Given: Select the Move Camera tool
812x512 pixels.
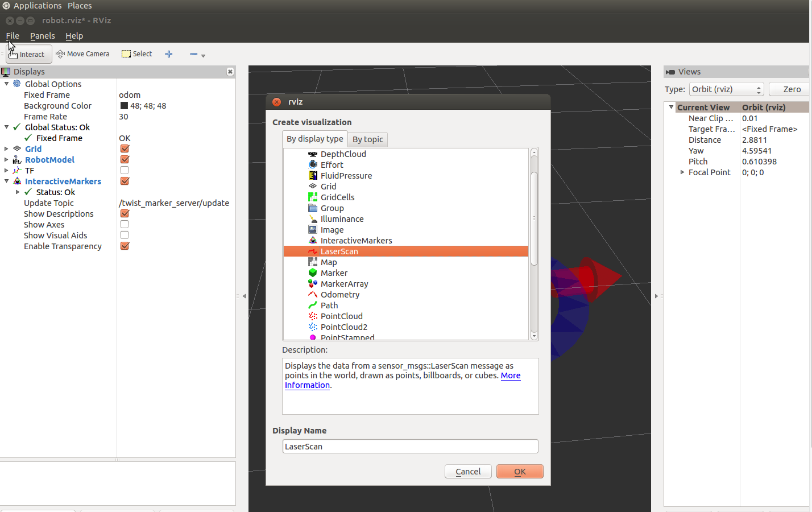Looking at the screenshot, I should 83,54.
